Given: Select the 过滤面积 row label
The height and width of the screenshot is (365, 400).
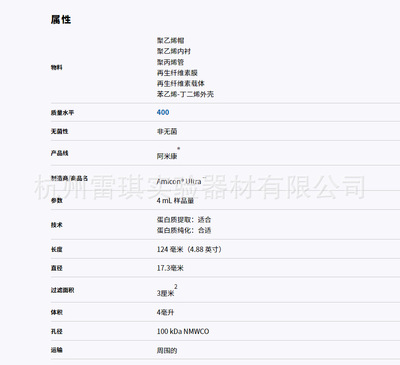Looking at the screenshot, I should point(62,290).
